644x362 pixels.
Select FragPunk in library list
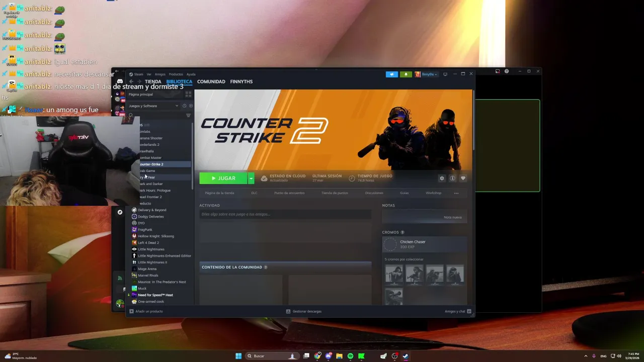point(145,230)
